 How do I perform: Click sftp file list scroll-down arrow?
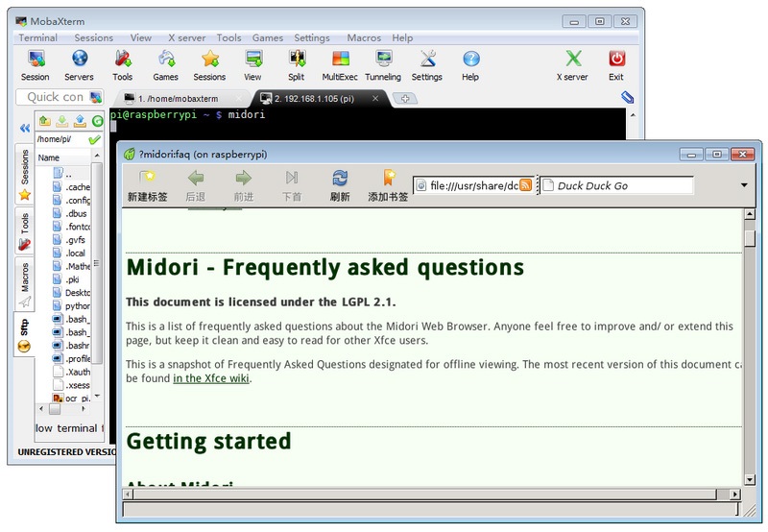tap(97, 396)
